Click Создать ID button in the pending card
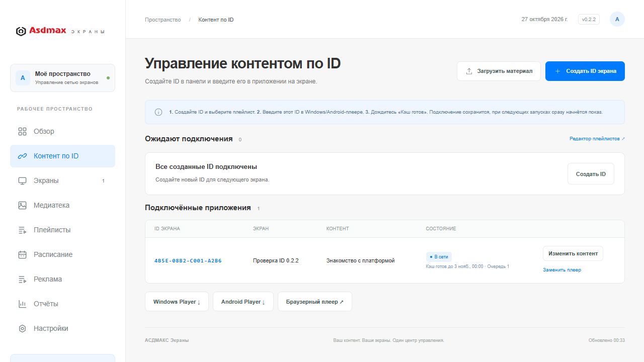644x362 pixels. [591, 174]
